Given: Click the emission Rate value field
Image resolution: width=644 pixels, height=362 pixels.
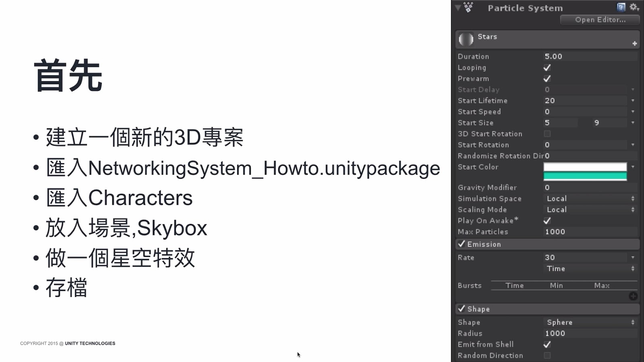Looking at the screenshot, I should click(x=586, y=257).
